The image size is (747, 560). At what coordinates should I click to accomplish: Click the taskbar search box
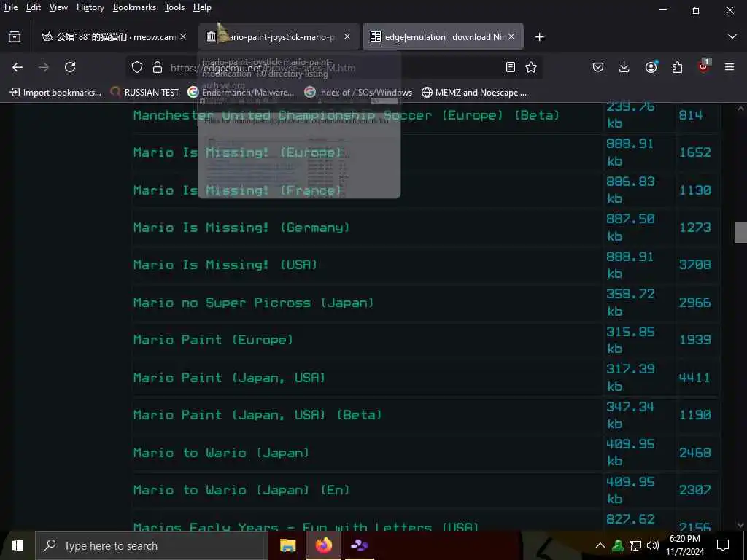[152, 545]
